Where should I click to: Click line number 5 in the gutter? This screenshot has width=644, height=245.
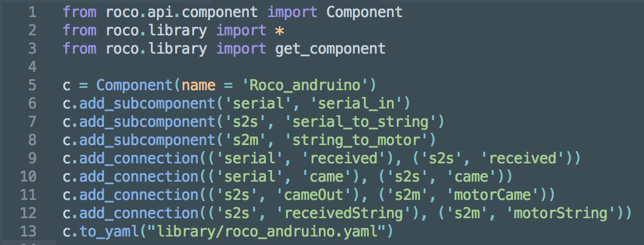pyautogui.click(x=32, y=84)
